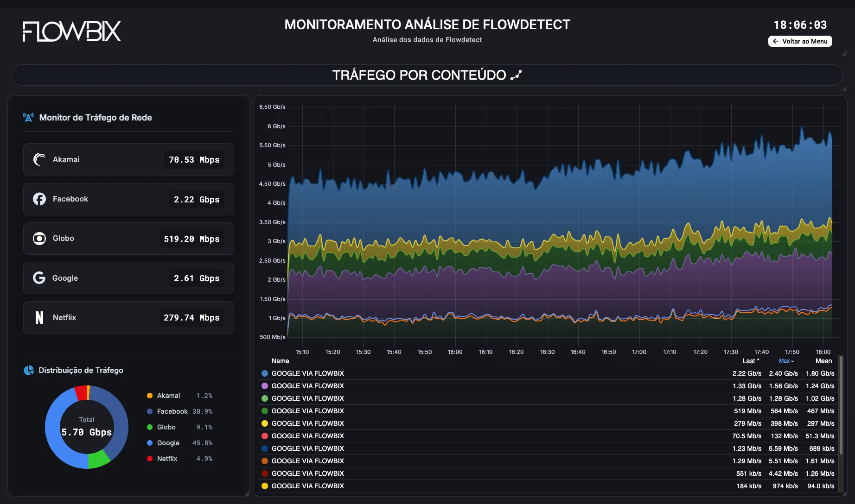Click the 16:00 time axis label
Screen dimensions: 855x504
pos(455,352)
